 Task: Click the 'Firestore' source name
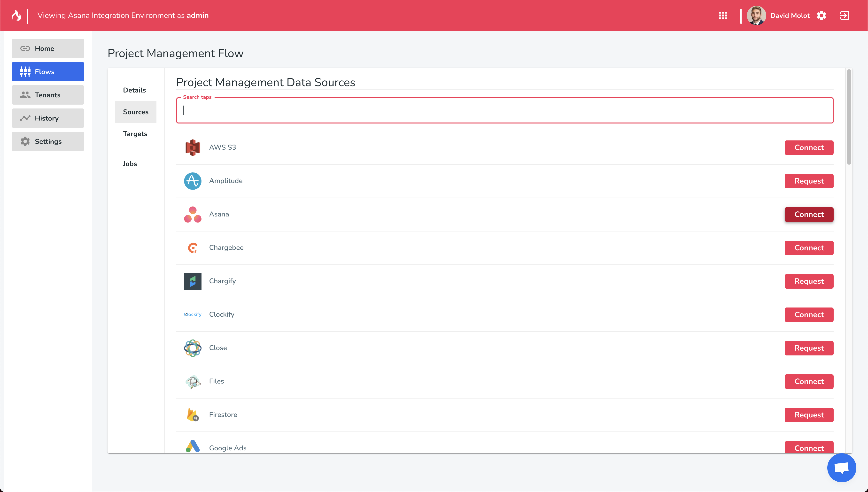coord(223,415)
